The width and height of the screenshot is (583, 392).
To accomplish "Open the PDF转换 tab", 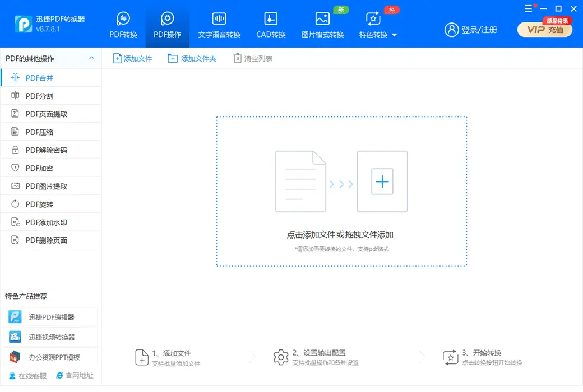I will (x=123, y=25).
